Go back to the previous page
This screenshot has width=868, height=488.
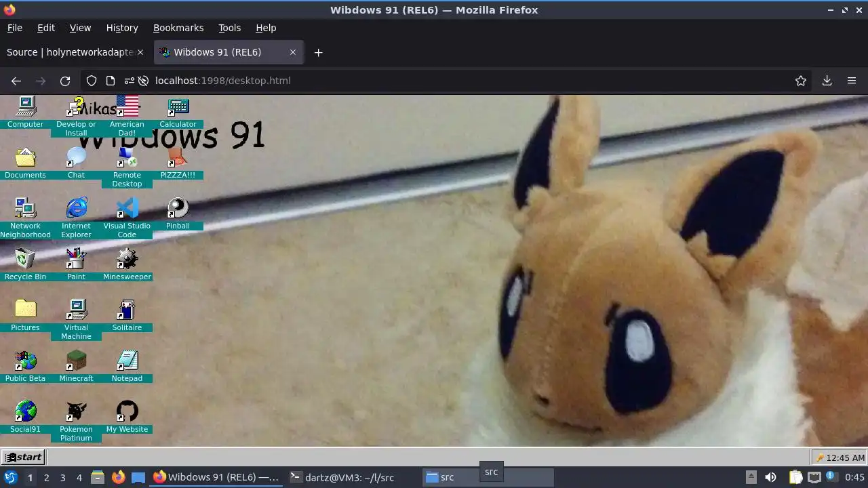[x=16, y=81]
